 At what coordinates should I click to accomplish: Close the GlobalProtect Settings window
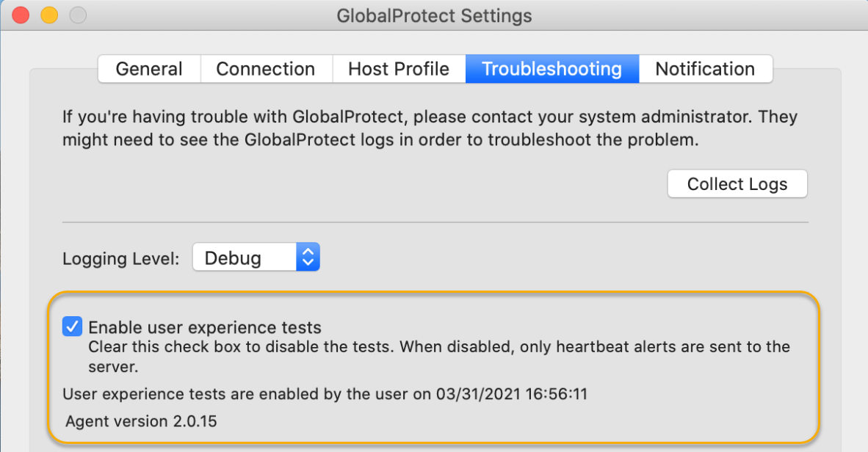(21, 15)
